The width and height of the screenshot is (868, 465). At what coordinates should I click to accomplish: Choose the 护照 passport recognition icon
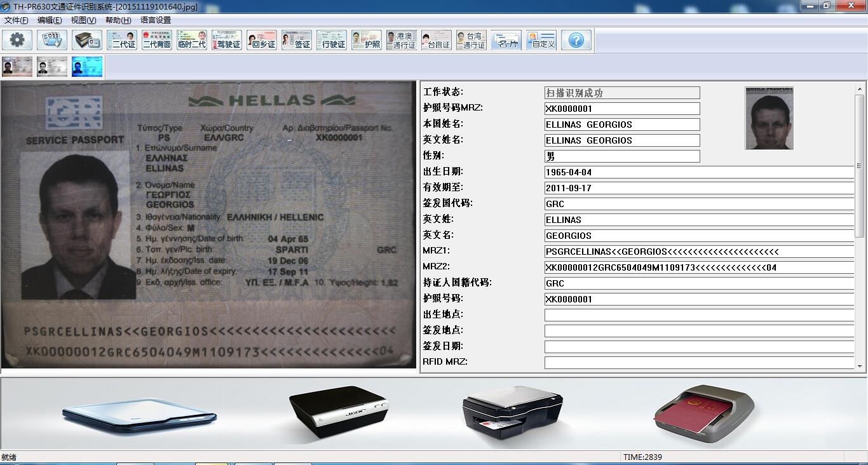click(367, 40)
